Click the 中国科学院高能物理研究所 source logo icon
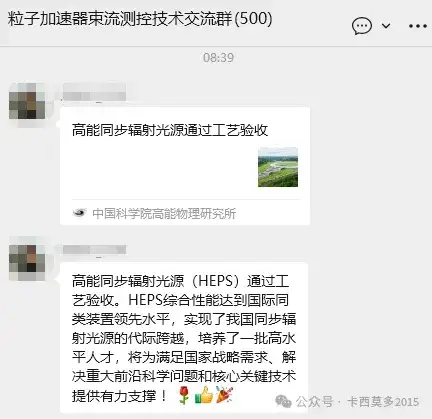Image resolution: width=432 pixels, height=419 pixels. click(x=80, y=213)
